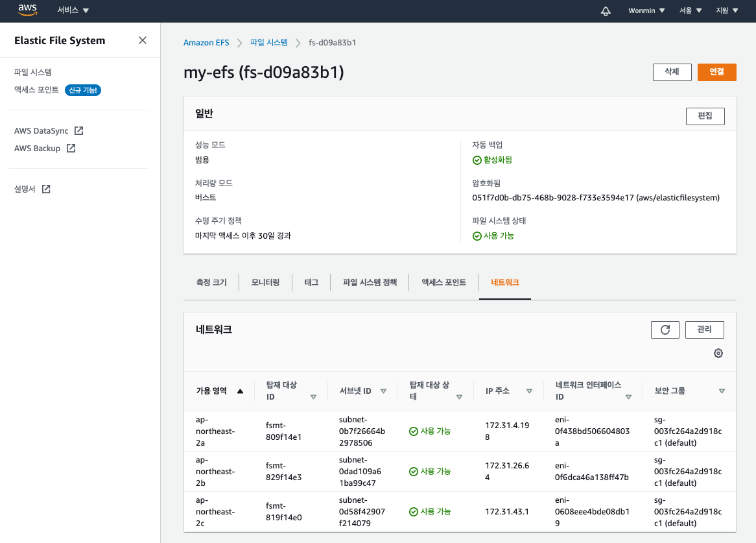
Task: Select eni-0f6dca46a138ff47b cell
Action: tap(591, 472)
